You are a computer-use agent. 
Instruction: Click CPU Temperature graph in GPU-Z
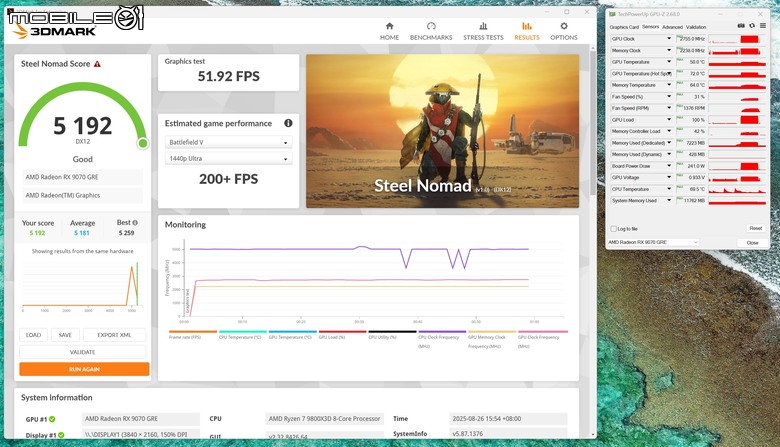(737, 189)
